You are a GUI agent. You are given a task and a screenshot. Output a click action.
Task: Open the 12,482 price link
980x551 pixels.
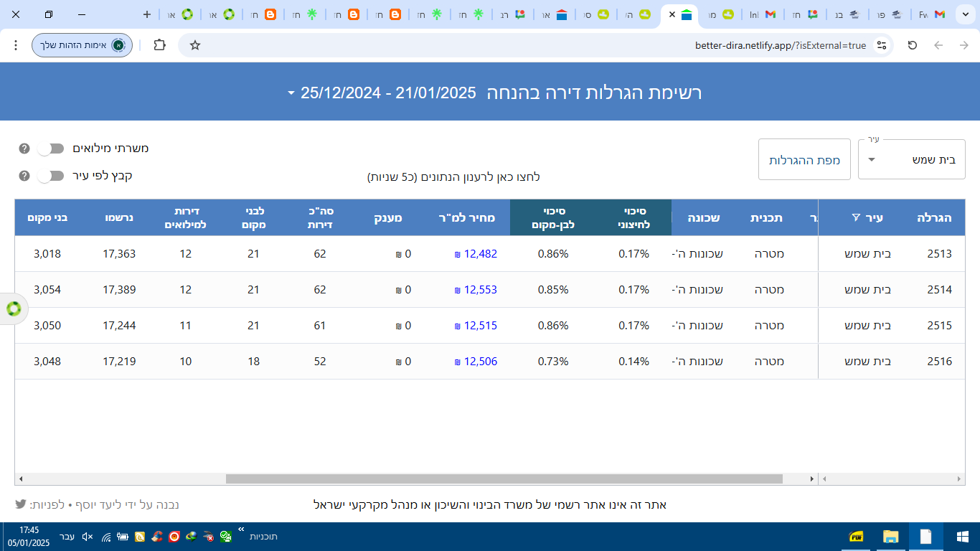(476, 253)
